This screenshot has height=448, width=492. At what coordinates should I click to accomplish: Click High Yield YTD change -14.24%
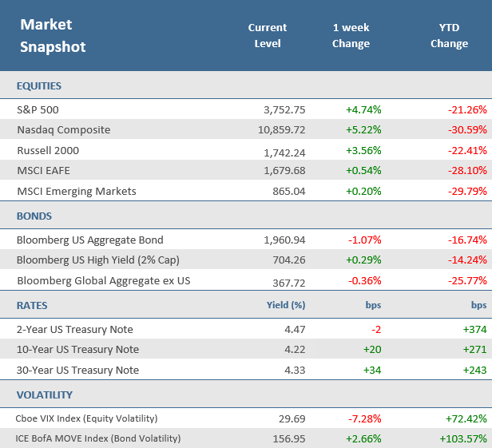click(x=467, y=260)
